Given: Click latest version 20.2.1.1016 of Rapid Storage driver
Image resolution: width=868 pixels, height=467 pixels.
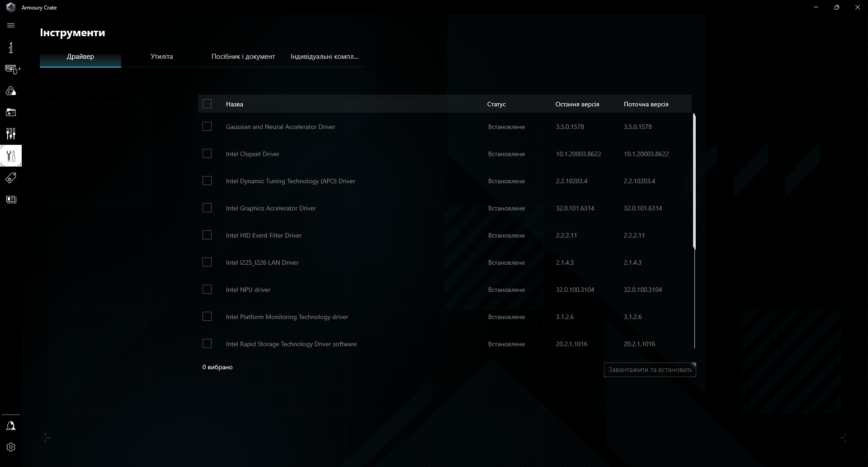Looking at the screenshot, I should pyautogui.click(x=572, y=344).
